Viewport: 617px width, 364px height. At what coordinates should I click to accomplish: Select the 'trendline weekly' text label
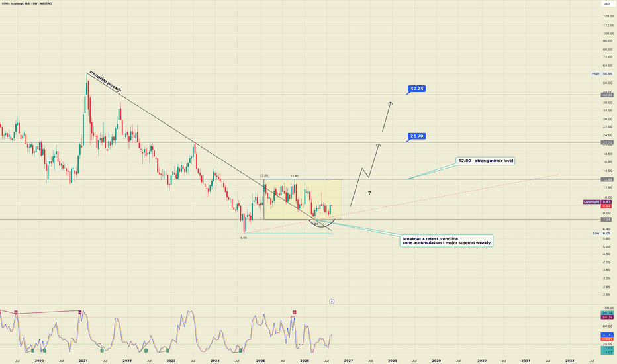click(x=105, y=81)
